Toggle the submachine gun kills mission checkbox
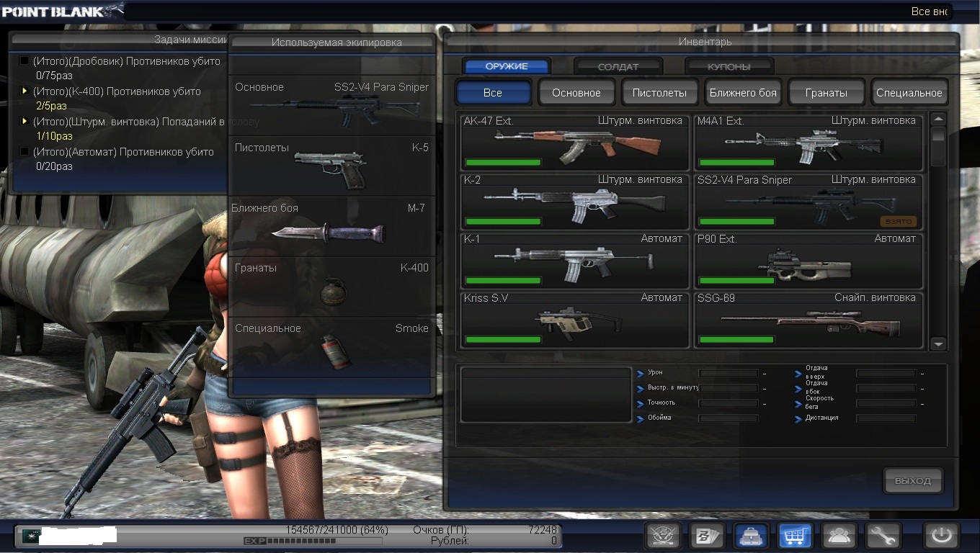 [x=24, y=152]
